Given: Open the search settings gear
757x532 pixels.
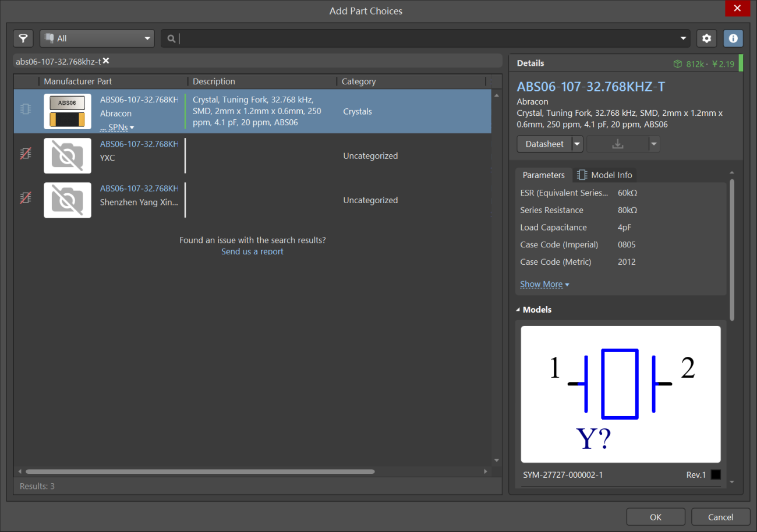Looking at the screenshot, I should (707, 38).
